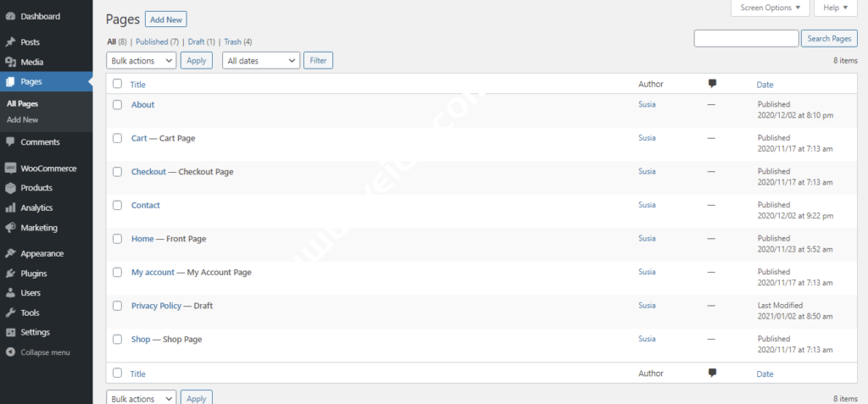The width and height of the screenshot is (868, 404).
Task: Click author Susia in Contact row
Action: (647, 205)
